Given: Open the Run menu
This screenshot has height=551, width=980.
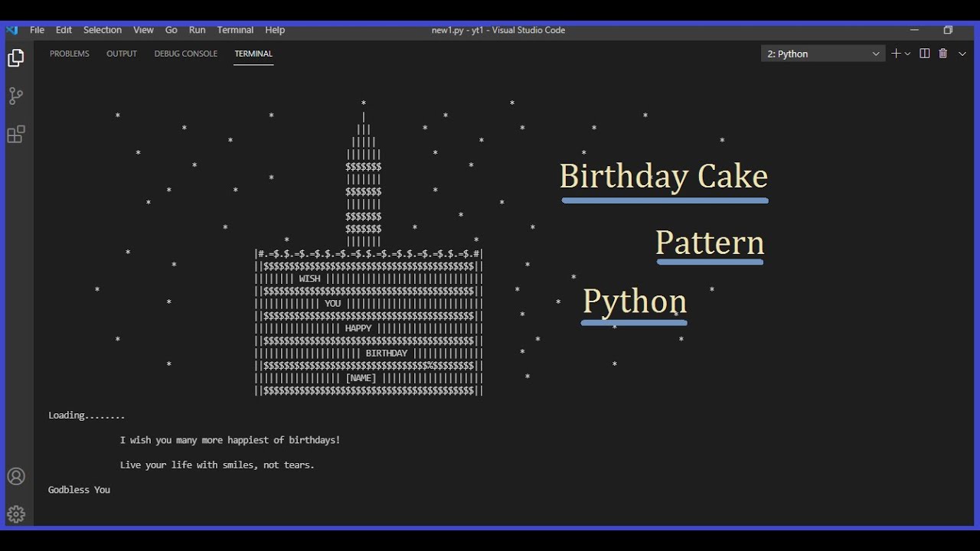Looking at the screenshot, I should pos(197,30).
